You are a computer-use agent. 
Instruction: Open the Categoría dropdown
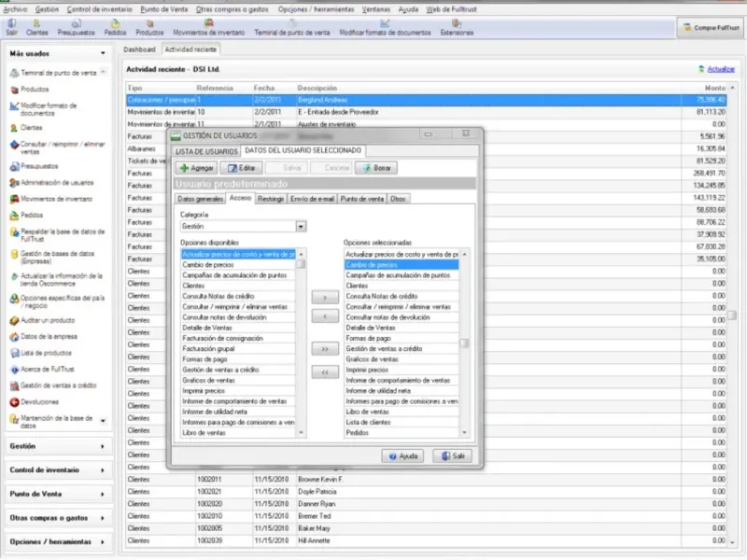[x=301, y=226]
